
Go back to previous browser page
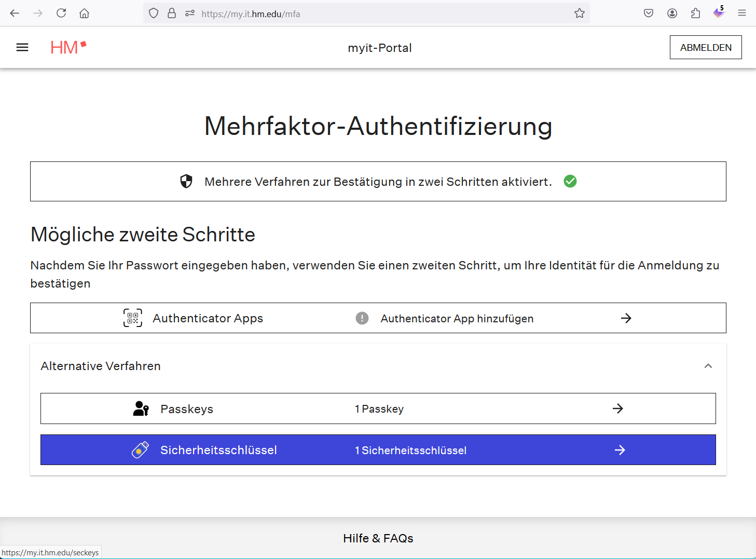pos(15,13)
